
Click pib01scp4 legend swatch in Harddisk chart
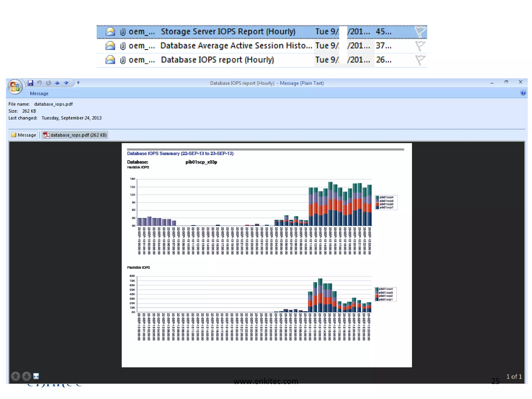click(377, 197)
